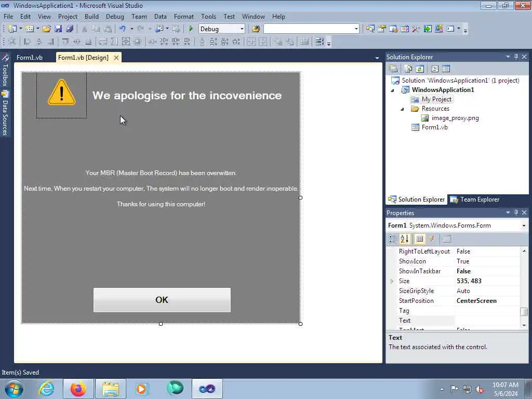Switch to the Form1.vb code tab

coord(30,58)
